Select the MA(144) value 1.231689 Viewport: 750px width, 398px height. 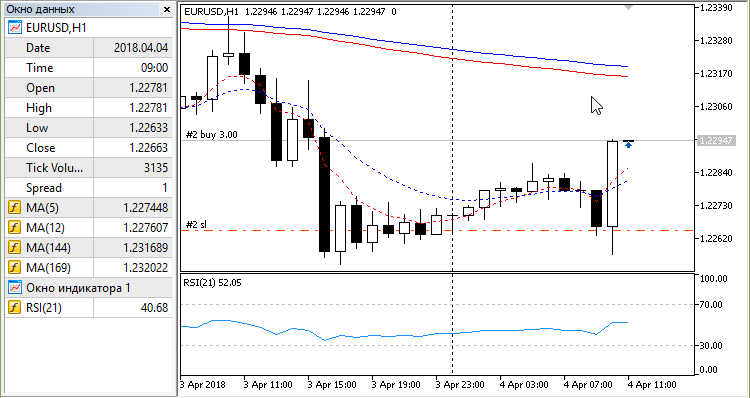tap(145, 247)
